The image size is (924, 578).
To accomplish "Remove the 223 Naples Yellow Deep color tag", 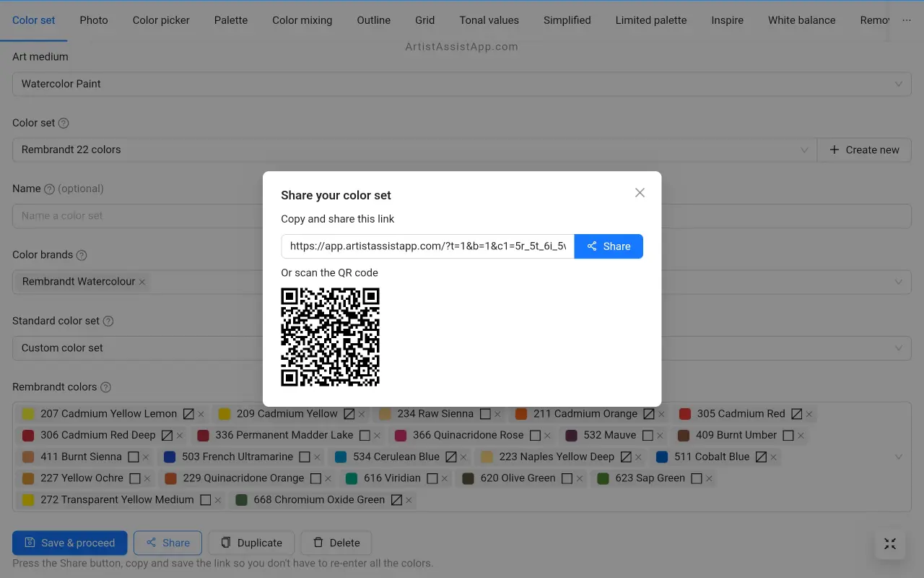I will pos(638,457).
